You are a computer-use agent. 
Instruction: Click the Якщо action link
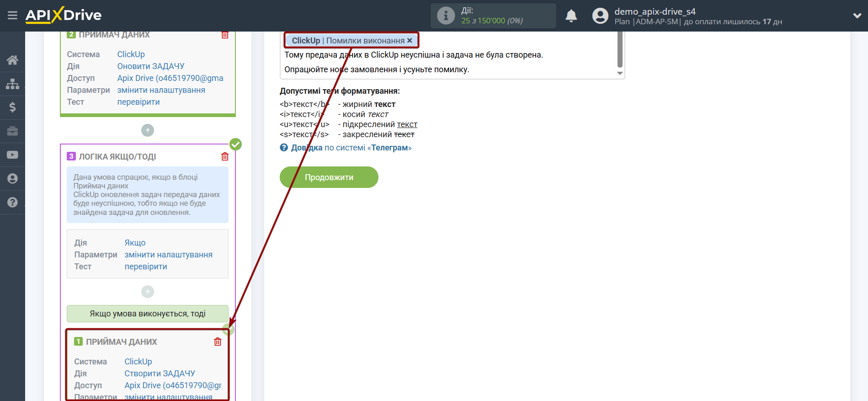pyautogui.click(x=135, y=243)
